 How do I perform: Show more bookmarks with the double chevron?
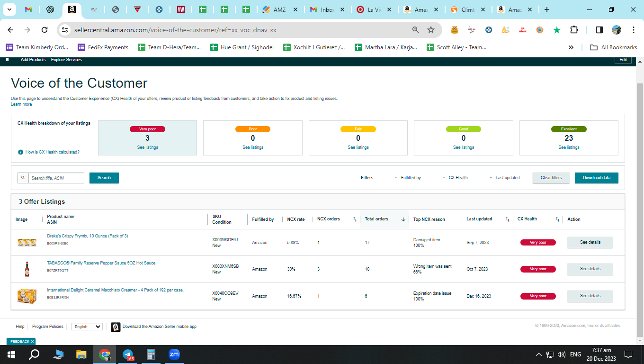pyautogui.click(x=571, y=47)
